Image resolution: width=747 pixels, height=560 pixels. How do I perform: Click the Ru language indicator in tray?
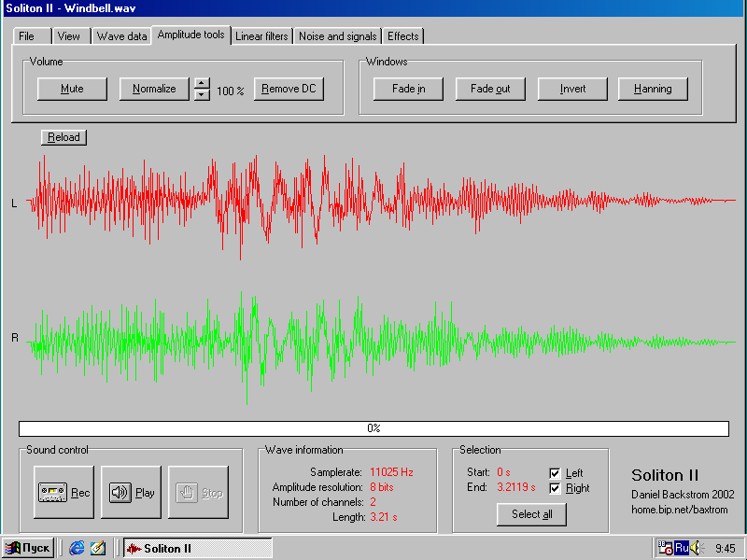pyautogui.click(x=681, y=548)
